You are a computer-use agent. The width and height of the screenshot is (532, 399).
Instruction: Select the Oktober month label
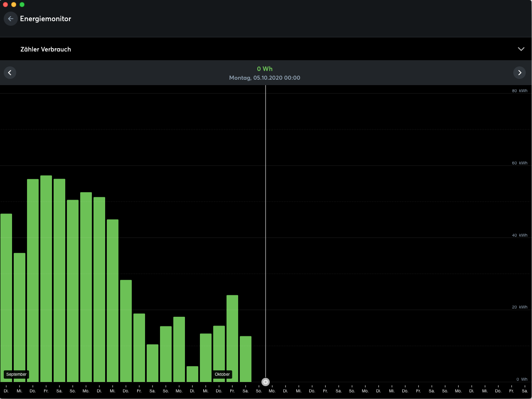[x=222, y=374]
